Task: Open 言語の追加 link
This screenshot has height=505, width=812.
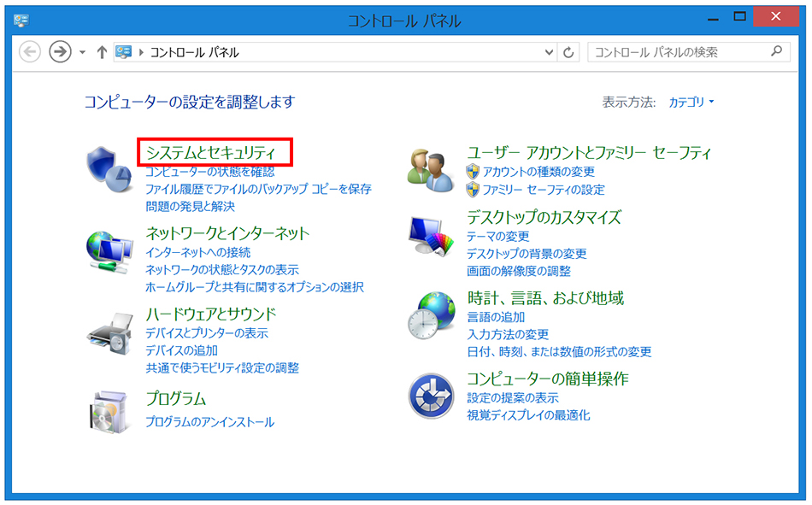Action: [496, 317]
